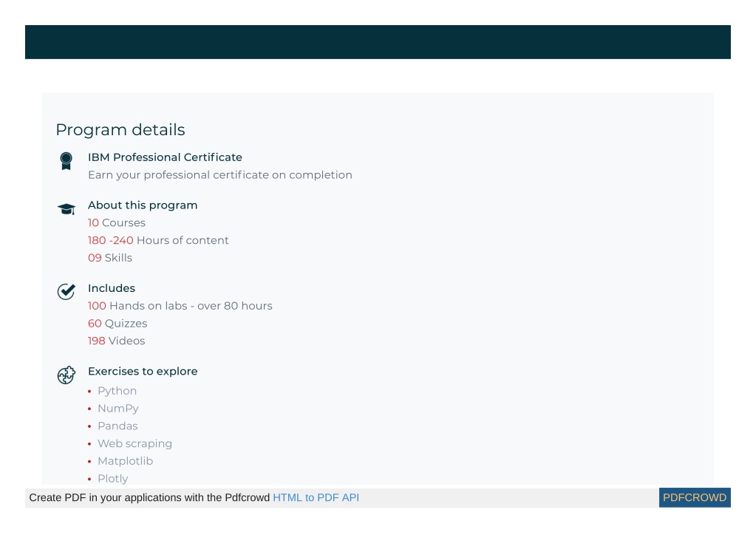Click the NumPy list item
Image resolution: width=756 pixels, height=535 pixels.
118,409
